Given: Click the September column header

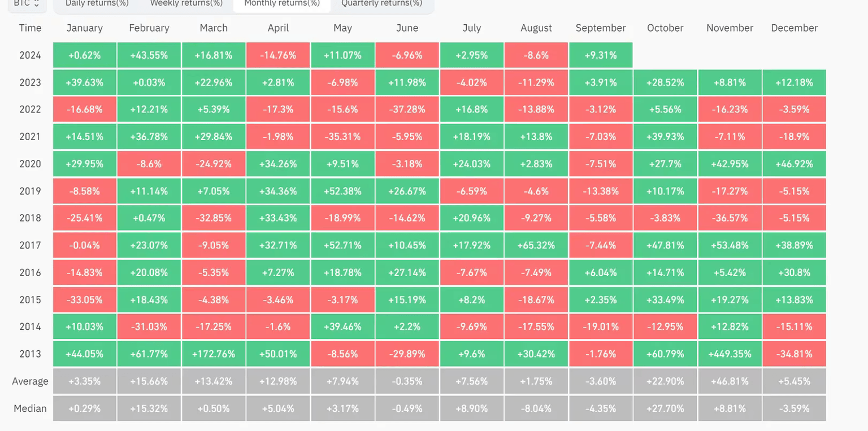Looking at the screenshot, I should [601, 28].
